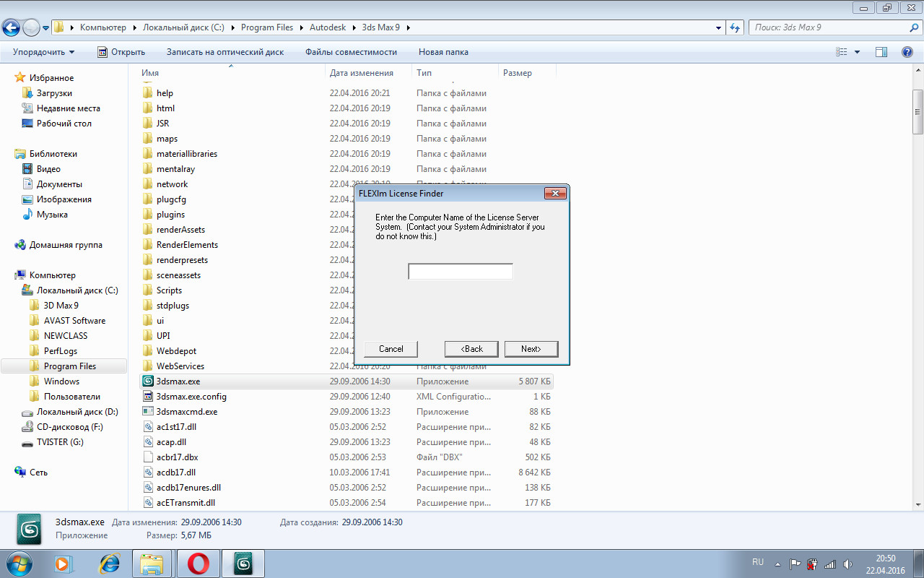Select Program Files in navigation pane
The image size is (924, 578).
coord(69,366)
